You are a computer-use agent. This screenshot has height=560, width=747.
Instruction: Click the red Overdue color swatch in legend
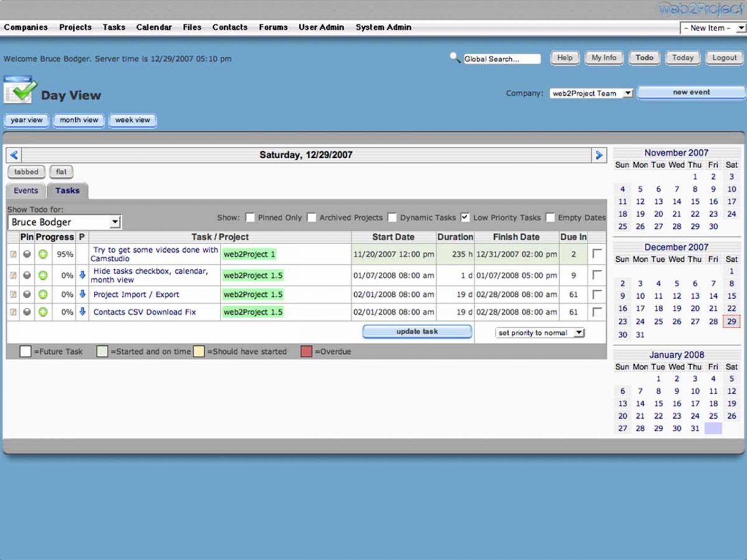[x=306, y=351]
